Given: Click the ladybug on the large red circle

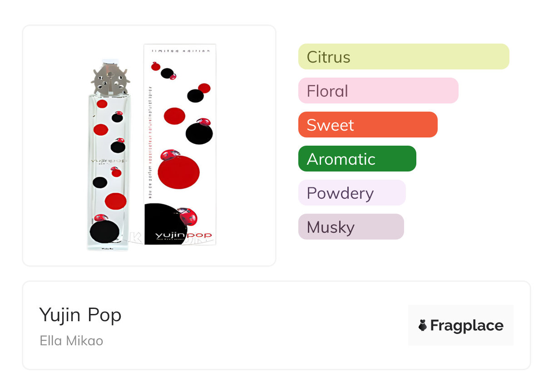Looking at the screenshot, I should pyautogui.click(x=170, y=155).
